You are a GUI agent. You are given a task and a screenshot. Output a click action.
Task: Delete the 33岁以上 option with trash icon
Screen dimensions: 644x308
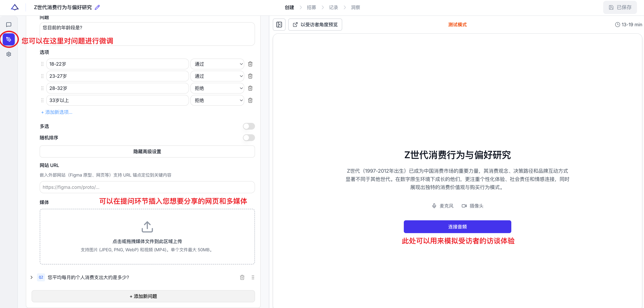(250, 100)
